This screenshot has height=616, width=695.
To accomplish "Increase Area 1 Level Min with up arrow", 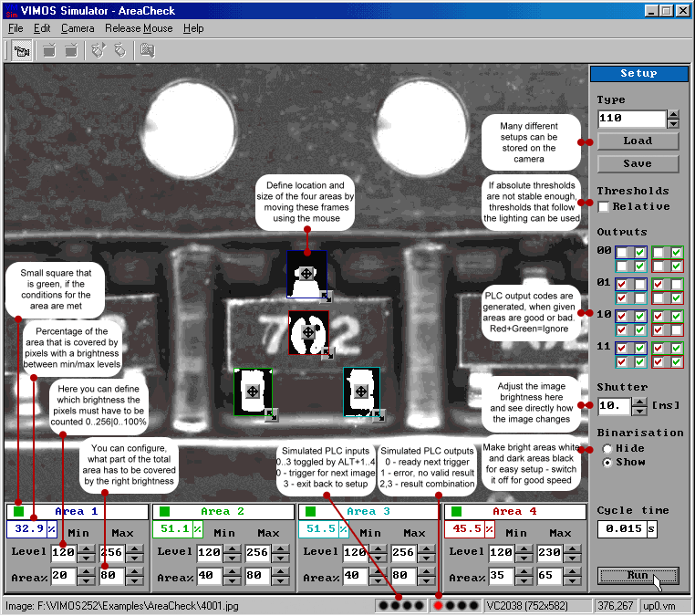I will [85, 548].
